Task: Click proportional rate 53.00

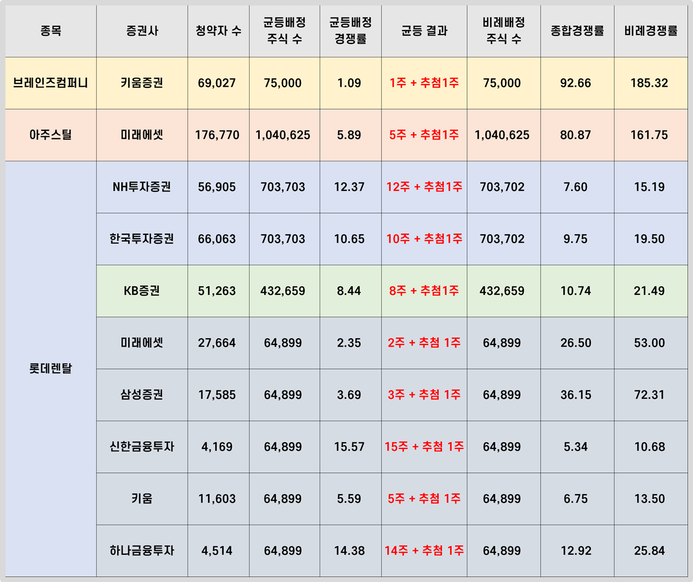Action: click(649, 343)
